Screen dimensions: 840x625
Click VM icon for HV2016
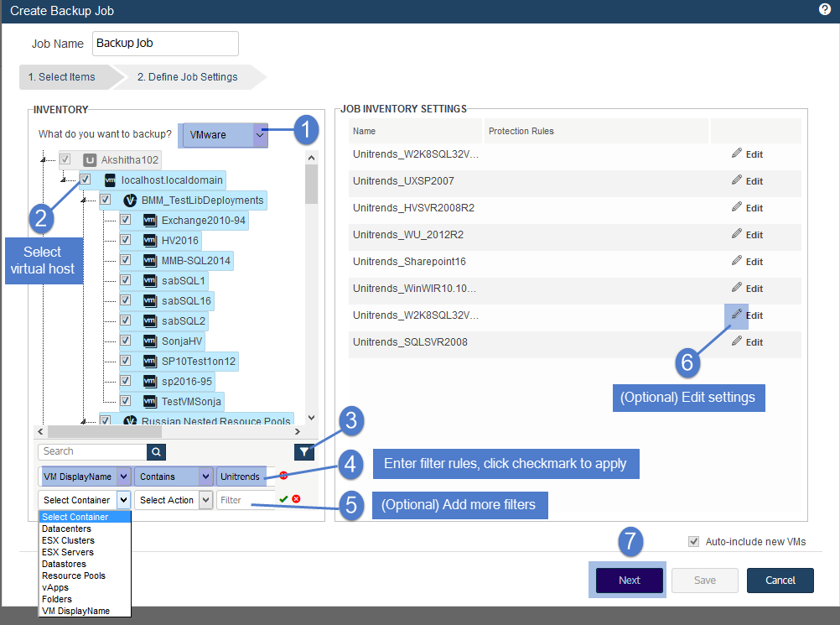click(x=150, y=241)
